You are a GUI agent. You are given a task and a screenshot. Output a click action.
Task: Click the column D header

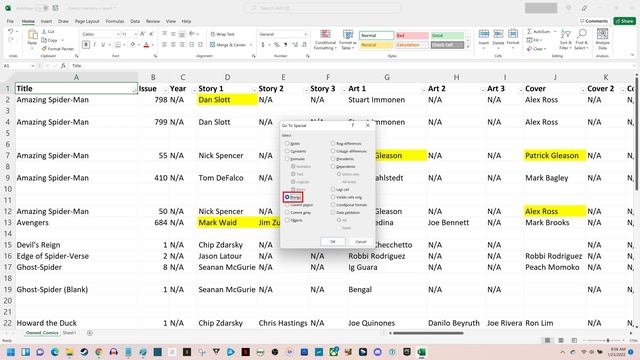click(227, 77)
